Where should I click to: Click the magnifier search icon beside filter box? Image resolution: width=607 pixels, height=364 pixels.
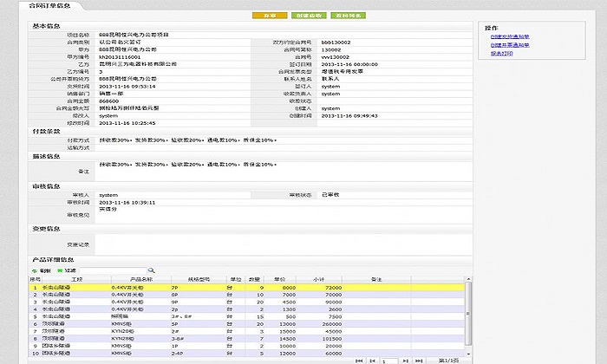152,270
